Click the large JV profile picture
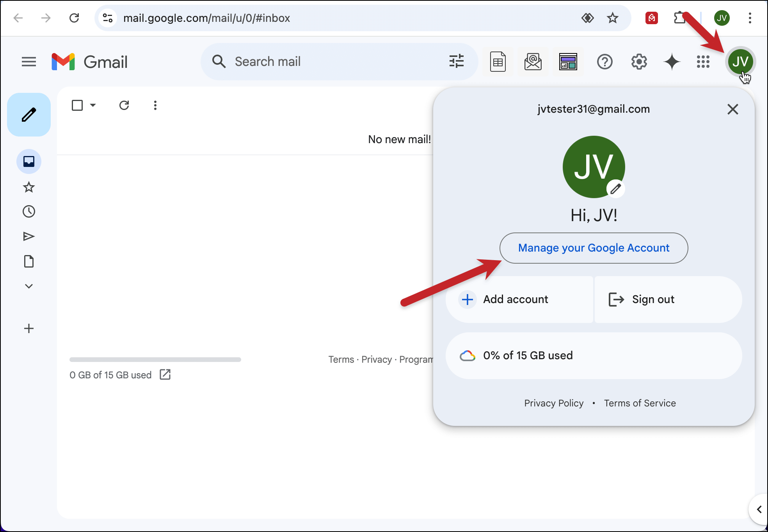768x532 pixels. [x=594, y=167]
